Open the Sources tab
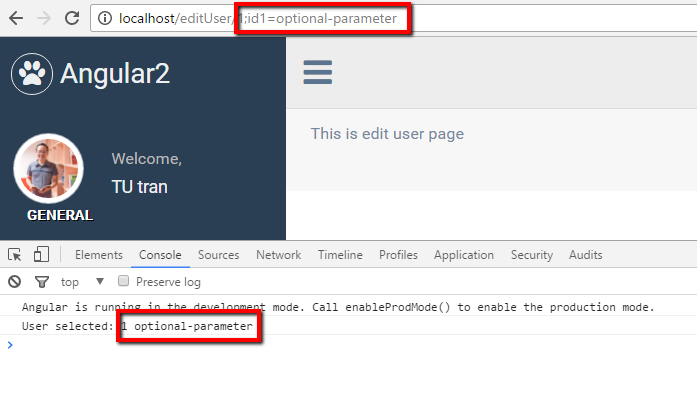Image resolution: width=697 pixels, height=418 pixels. click(x=218, y=255)
